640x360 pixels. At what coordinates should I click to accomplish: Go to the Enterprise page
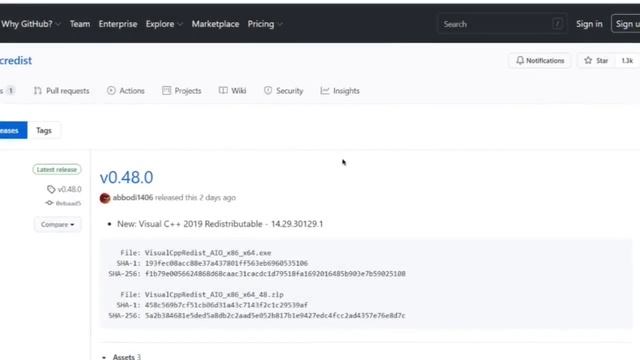(118, 24)
